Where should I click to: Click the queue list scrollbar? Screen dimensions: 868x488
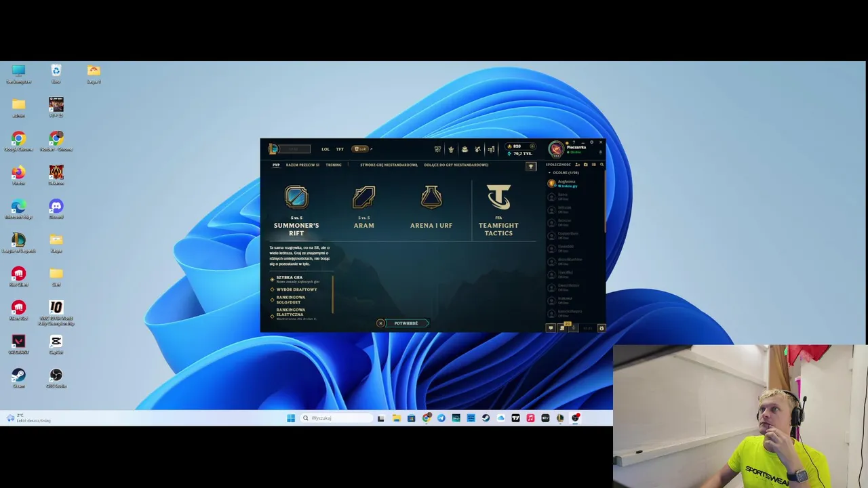(333, 295)
